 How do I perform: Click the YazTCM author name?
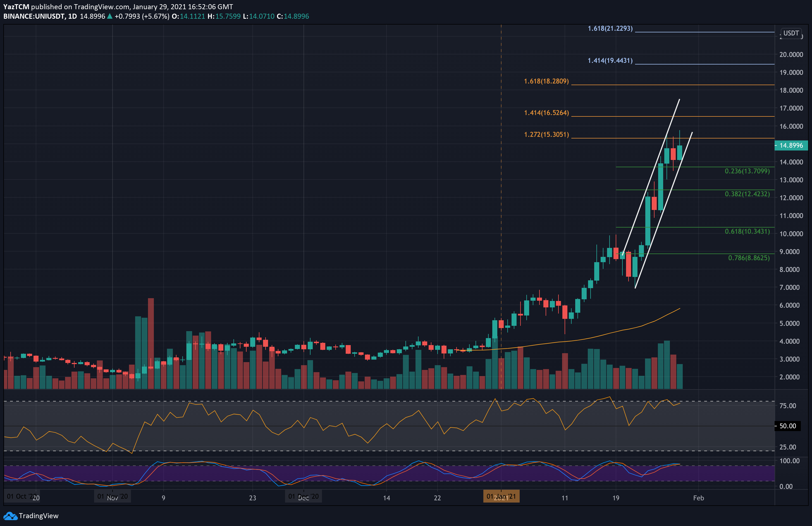[16, 7]
